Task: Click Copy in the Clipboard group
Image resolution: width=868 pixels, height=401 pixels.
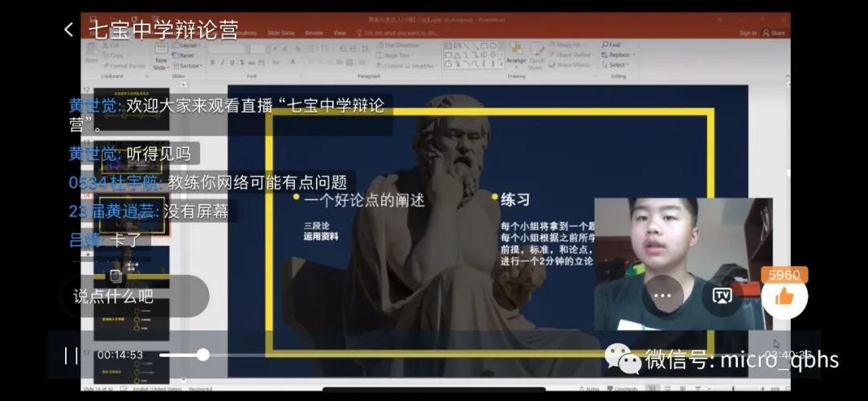Action: point(113,55)
